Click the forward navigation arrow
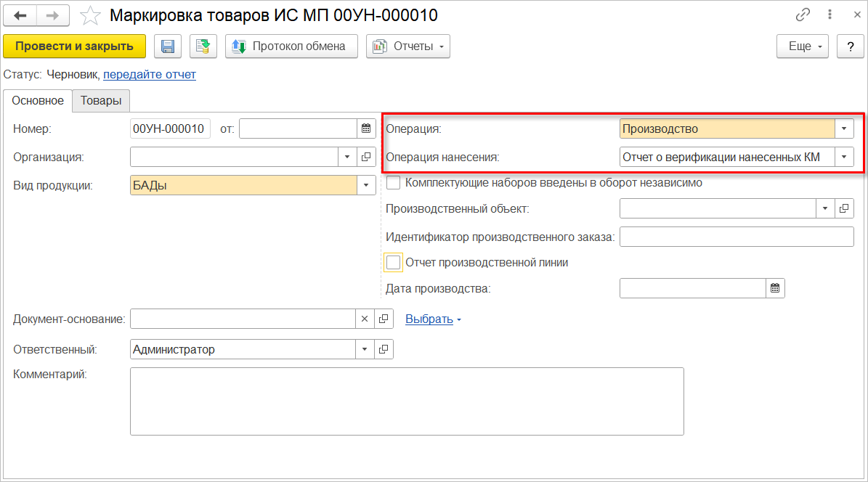This screenshot has height=482, width=868. pyautogui.click(x=52, y=15)
